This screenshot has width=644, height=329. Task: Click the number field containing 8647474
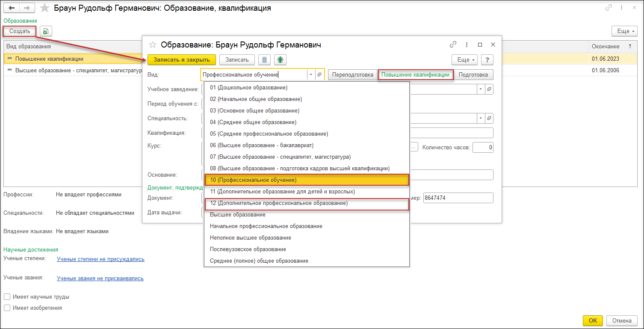coord(458,198)
